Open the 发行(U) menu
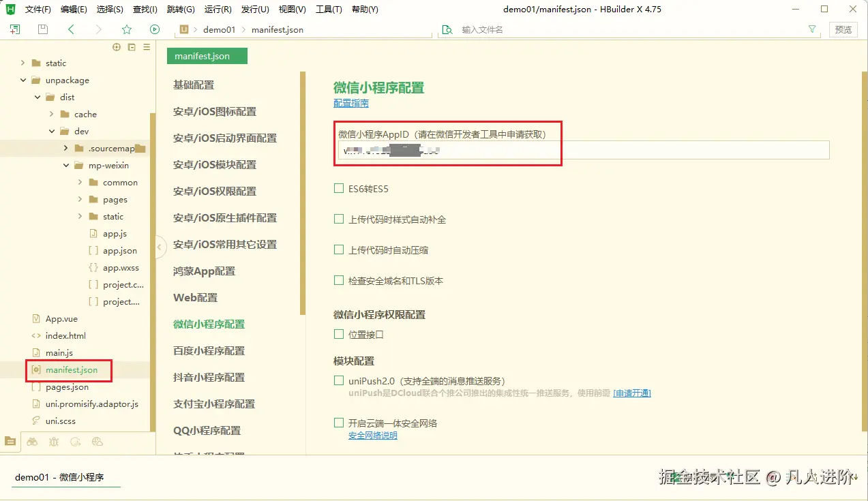Screen dimensions: 868x501 255,10
